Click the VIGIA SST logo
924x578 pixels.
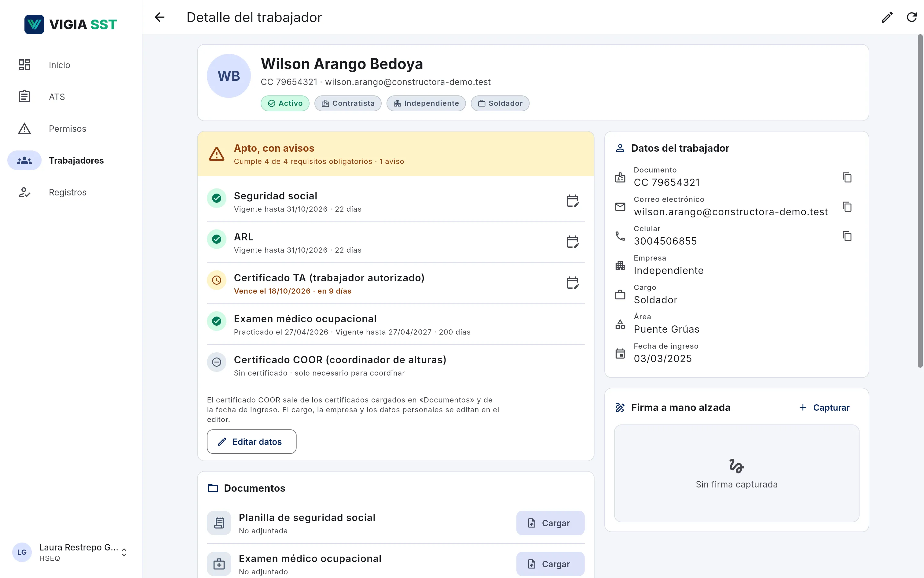point(71,24)
